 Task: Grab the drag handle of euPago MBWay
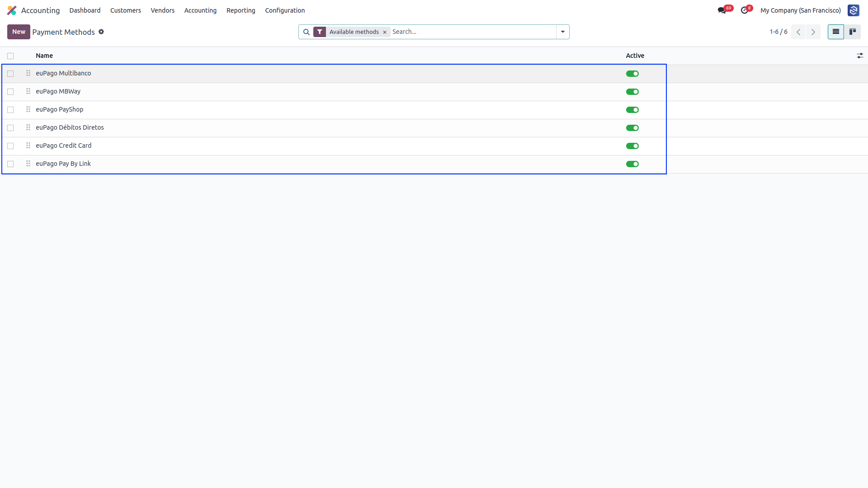tap(28, 91)
